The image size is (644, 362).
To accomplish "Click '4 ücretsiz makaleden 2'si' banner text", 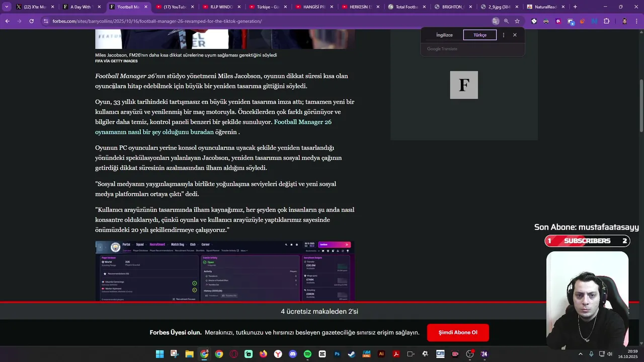I will (x=319, y=312).
